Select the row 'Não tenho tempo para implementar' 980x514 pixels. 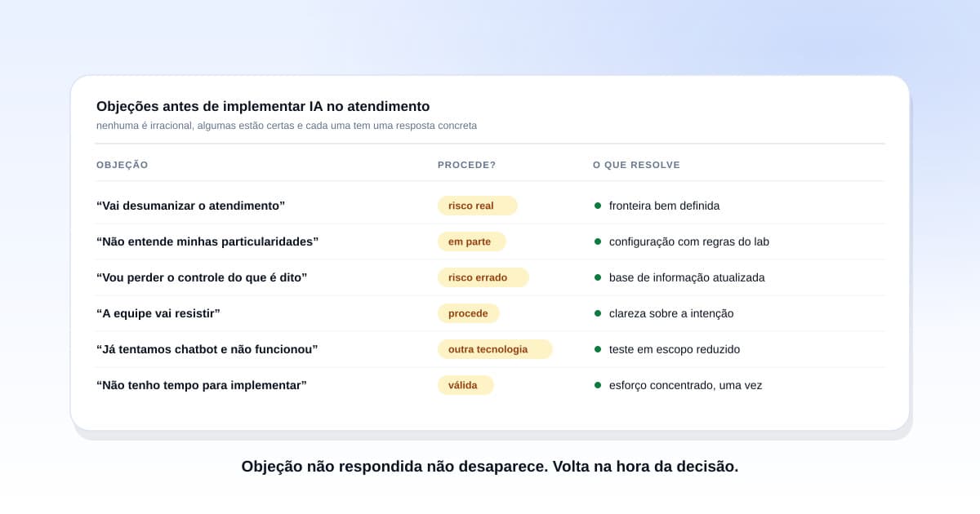490,385
